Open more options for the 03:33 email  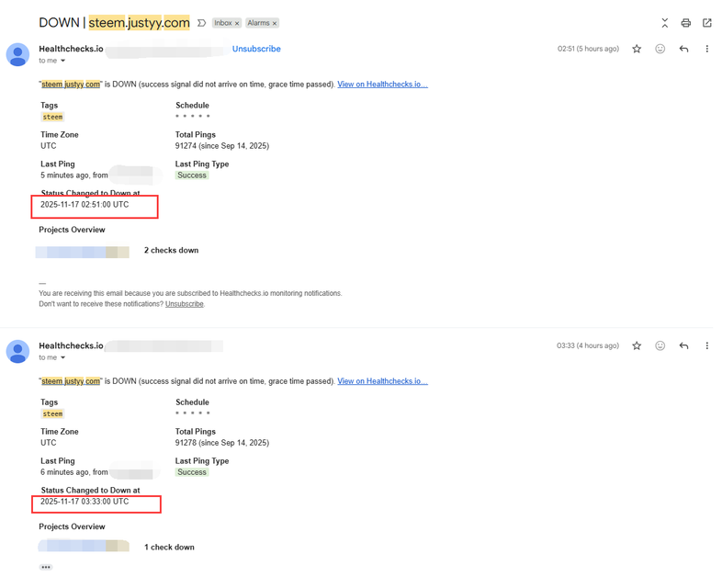pyautogui.click(x=706, y=345)
